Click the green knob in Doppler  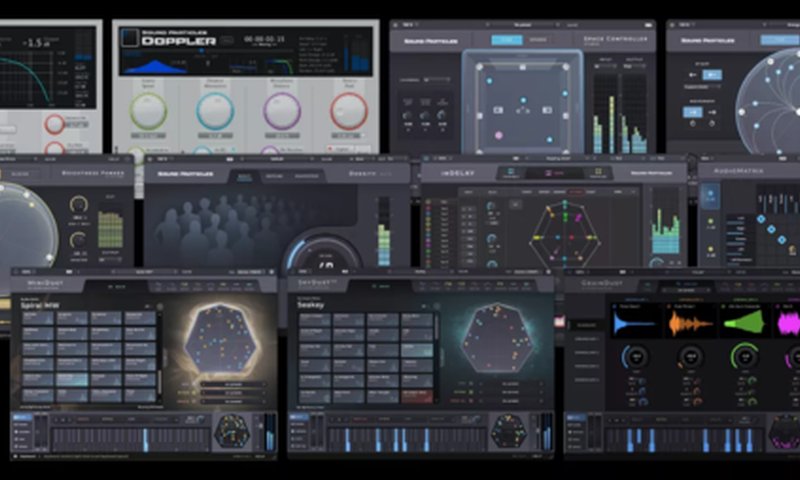[x=148, y=111]
